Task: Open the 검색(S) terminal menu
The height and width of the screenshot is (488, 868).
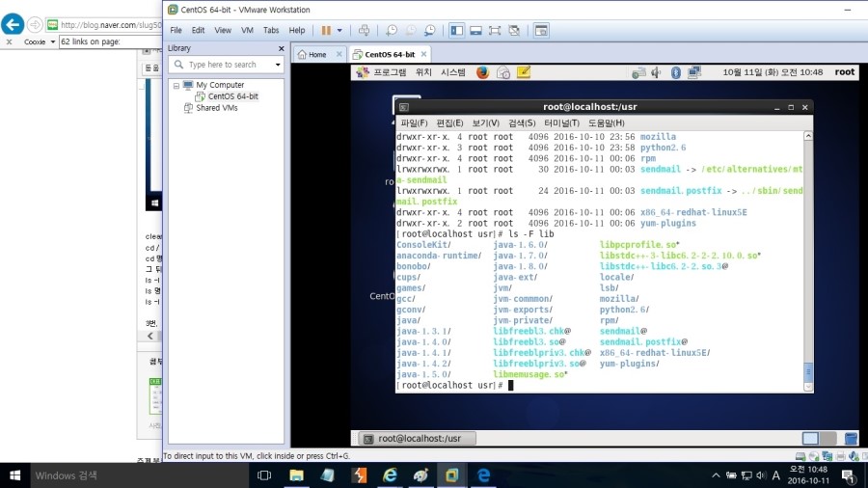Action: (522, 122)
